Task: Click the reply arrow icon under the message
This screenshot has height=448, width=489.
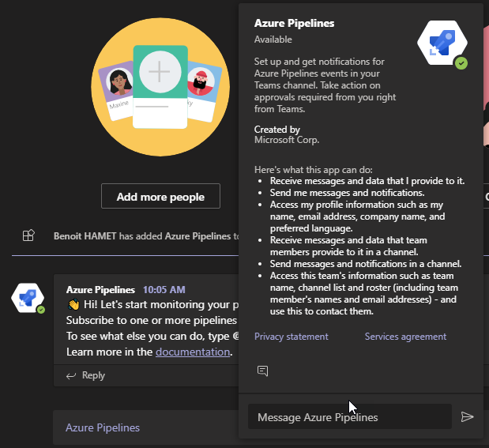Action: tap(71, 375)
